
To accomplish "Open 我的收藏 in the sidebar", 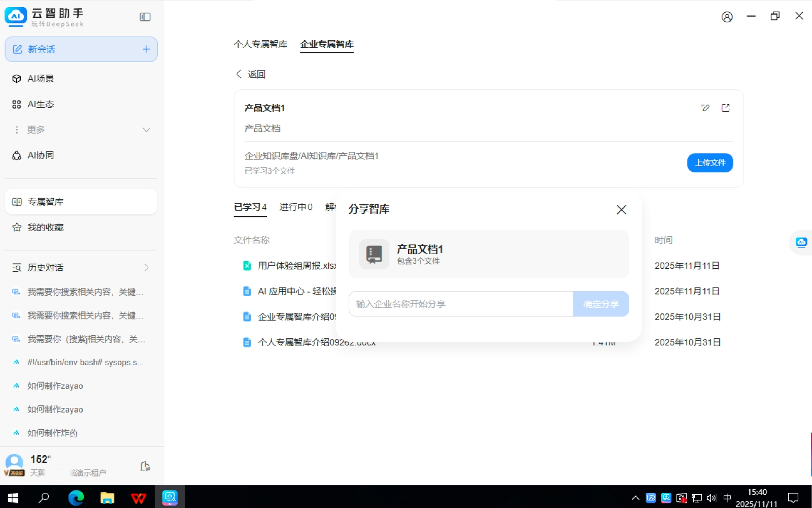I will [46, 228].
